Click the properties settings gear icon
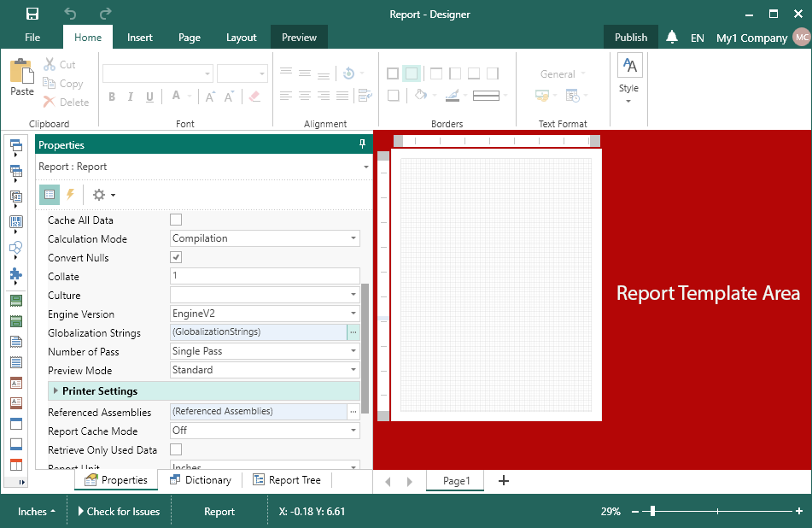812x528 pixels. coord(96,194)
